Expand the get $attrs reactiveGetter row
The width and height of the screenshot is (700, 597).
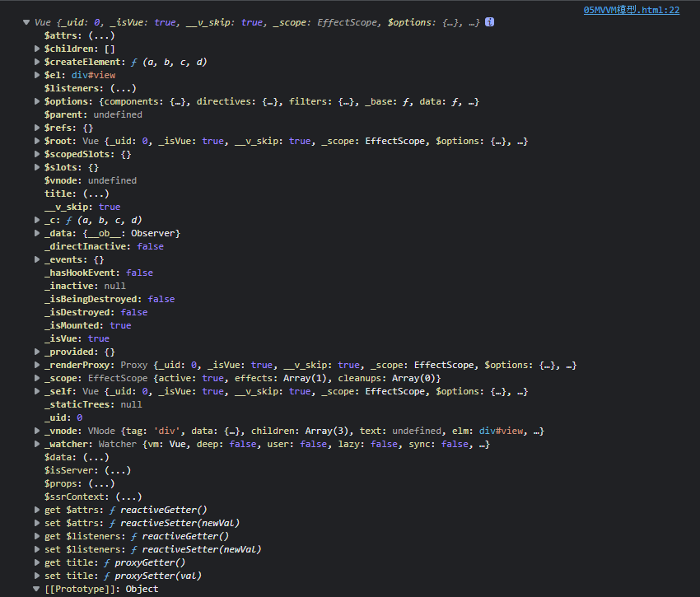37,510
